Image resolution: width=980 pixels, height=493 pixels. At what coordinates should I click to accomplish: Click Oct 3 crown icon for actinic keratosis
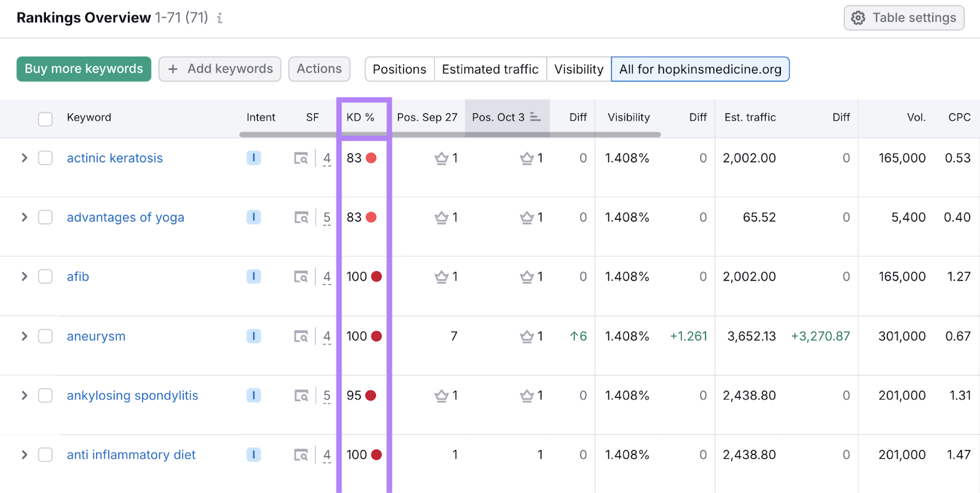527,159
